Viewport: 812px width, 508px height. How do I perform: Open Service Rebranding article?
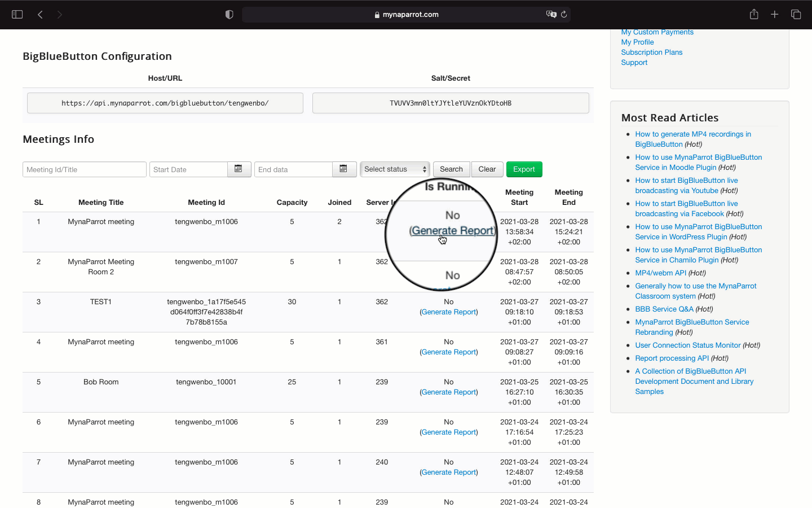click(x=692, y=327)
